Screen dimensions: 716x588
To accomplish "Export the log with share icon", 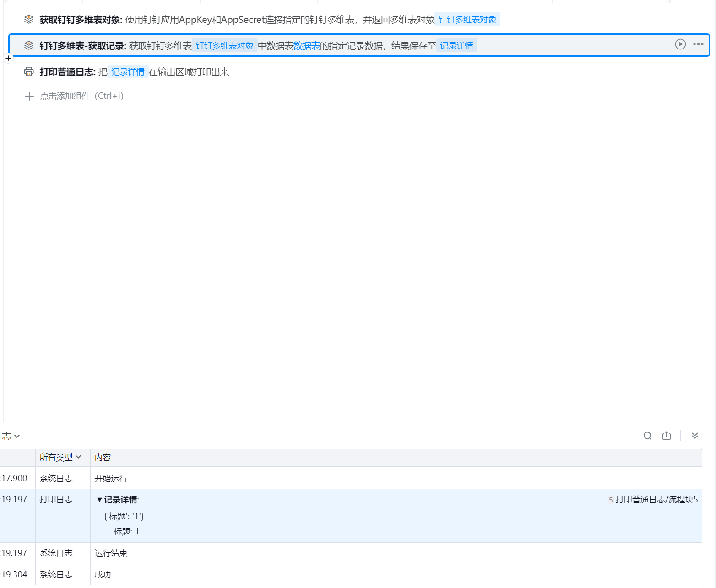I will coord(667,436).
